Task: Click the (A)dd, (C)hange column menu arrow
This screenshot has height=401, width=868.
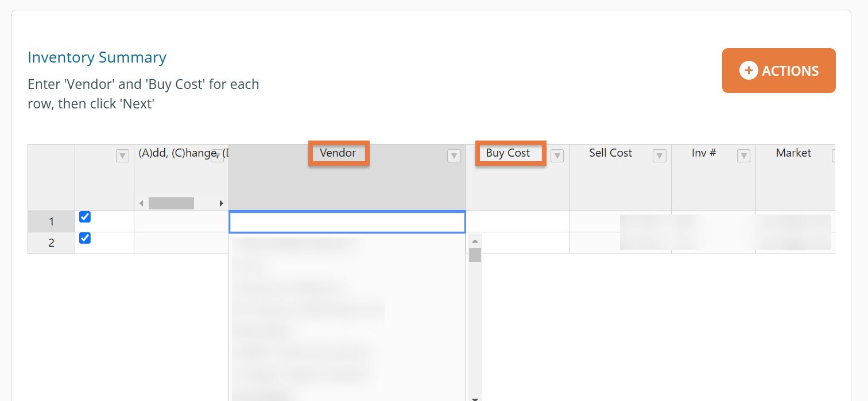Action: coord(218,155)
